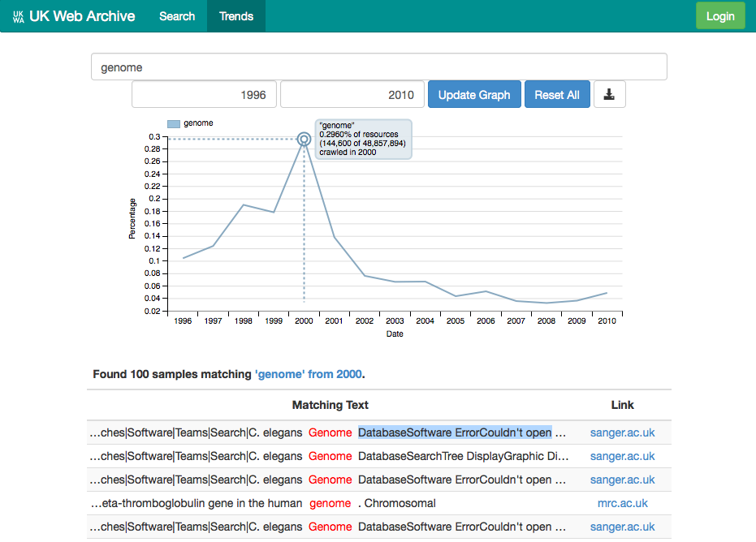Viewport: 756px width, 542px height.
Task: Click the download icon button
Action: [x=609, y=94]
